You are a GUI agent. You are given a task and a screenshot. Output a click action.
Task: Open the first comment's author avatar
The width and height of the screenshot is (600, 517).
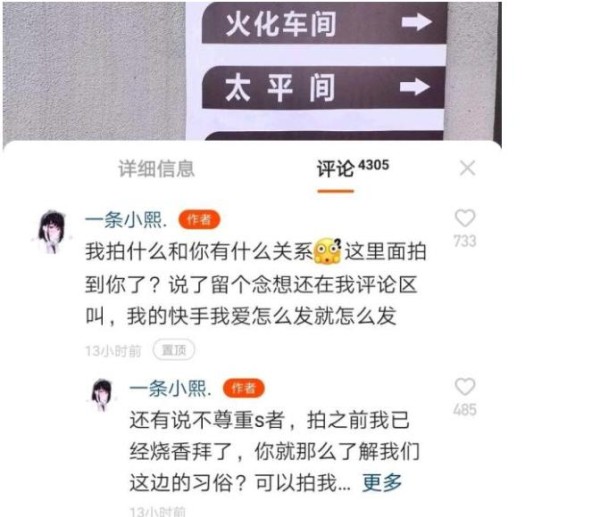point(52,232)
